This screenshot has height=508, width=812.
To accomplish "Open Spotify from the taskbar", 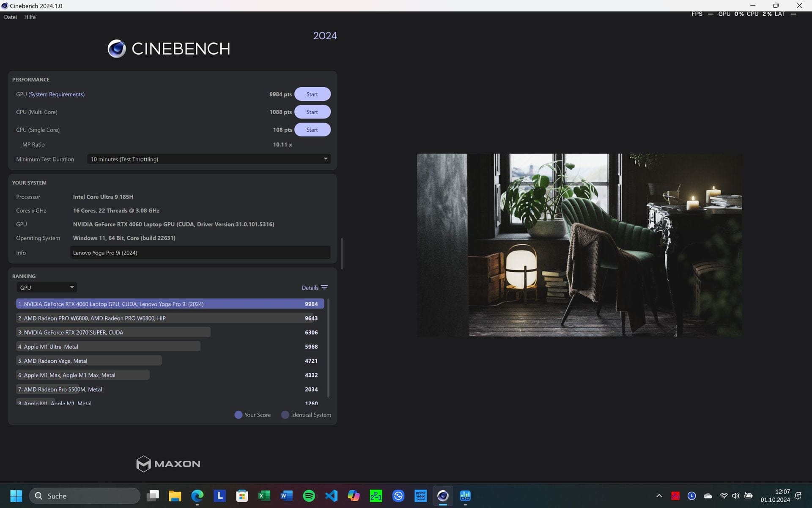I will pos(309,496).
